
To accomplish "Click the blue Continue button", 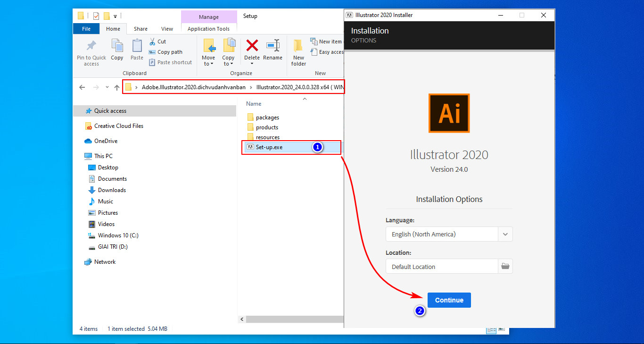I will pyautogui.click(x=449, y=300).
